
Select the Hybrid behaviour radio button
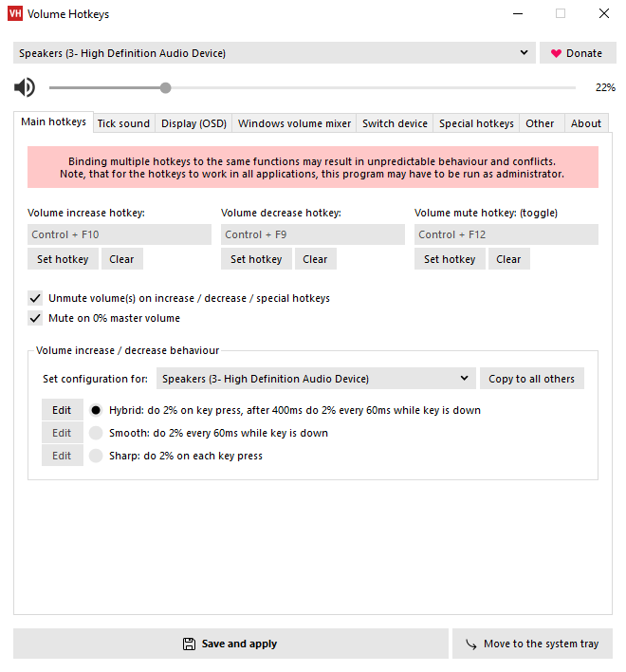pyautogui.click(x=96, y=410)
